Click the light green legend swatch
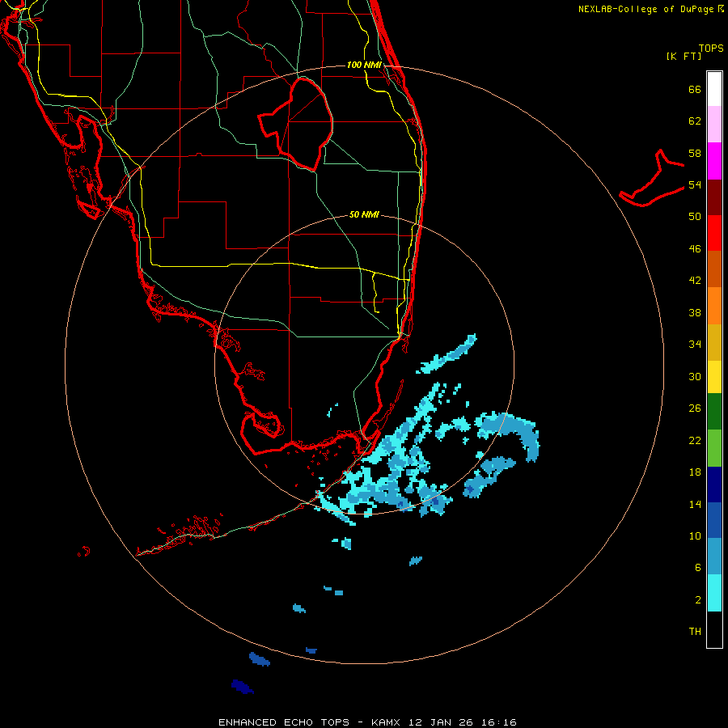Screen dimensions: 728x728 [x=714, y=448]
